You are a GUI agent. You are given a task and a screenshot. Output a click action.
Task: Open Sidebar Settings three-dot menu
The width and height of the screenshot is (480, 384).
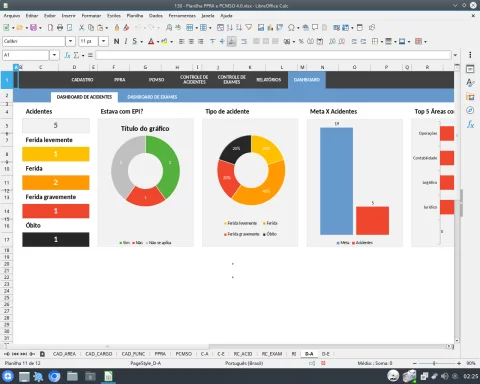coord(470,55)
